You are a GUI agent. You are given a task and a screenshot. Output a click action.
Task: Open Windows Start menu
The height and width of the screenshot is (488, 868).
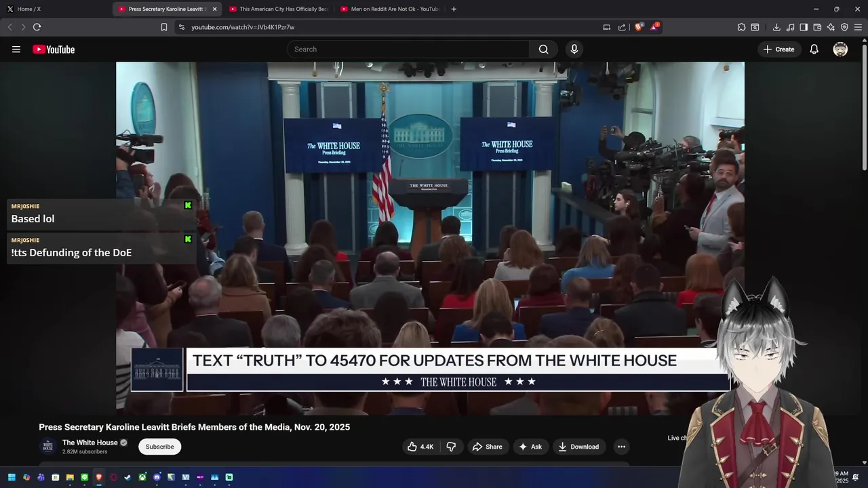click(x=12, y=477)
